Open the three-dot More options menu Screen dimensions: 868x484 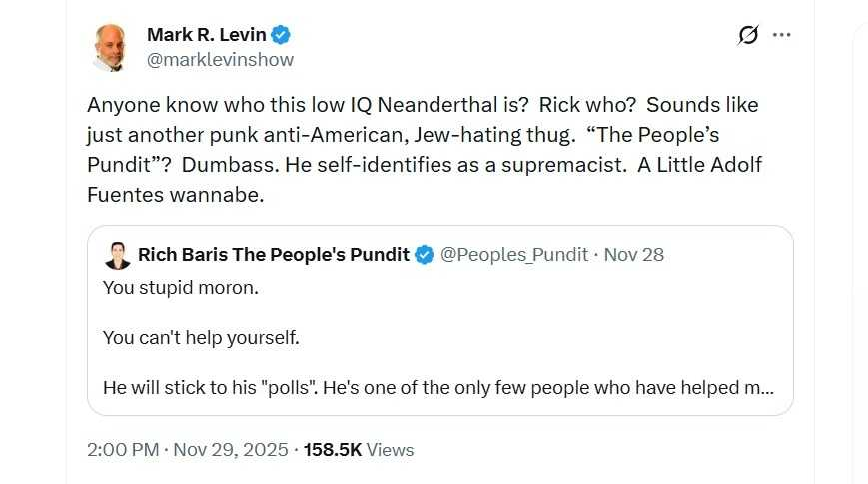pyautogui.click(x=782, y=36)
